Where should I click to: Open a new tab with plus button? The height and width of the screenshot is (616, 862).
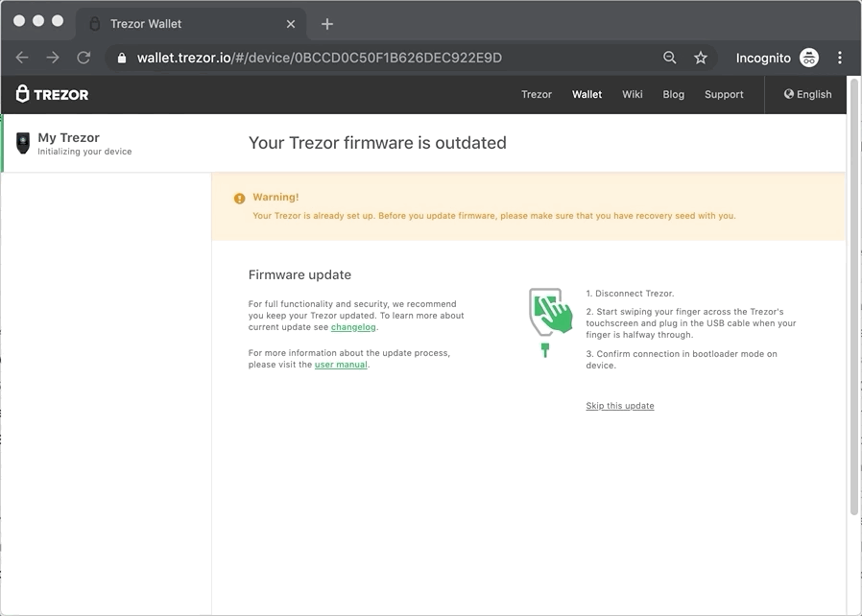(x=327, y=24)
